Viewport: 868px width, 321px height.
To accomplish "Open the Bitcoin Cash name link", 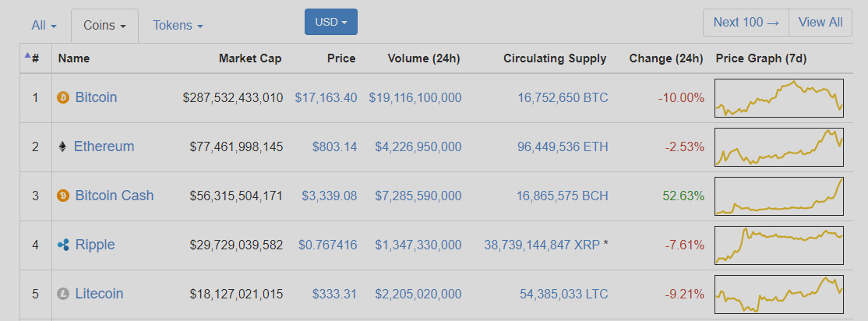I will [115, 196].
